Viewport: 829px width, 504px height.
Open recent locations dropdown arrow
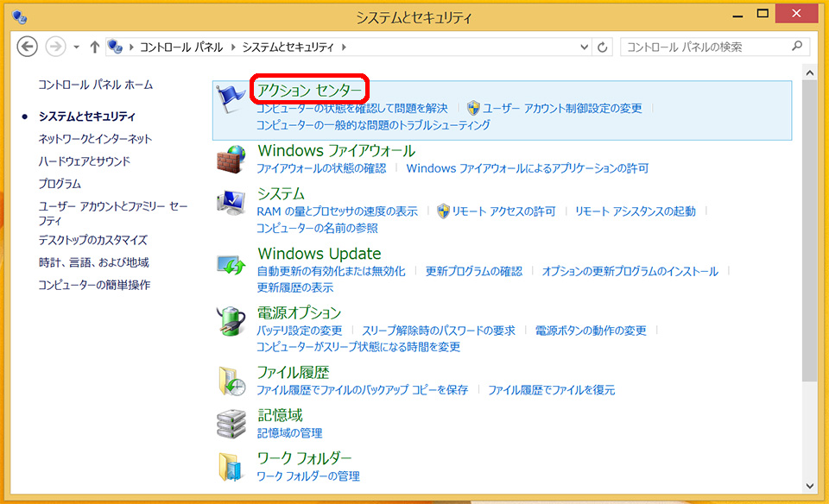[76, 47]
